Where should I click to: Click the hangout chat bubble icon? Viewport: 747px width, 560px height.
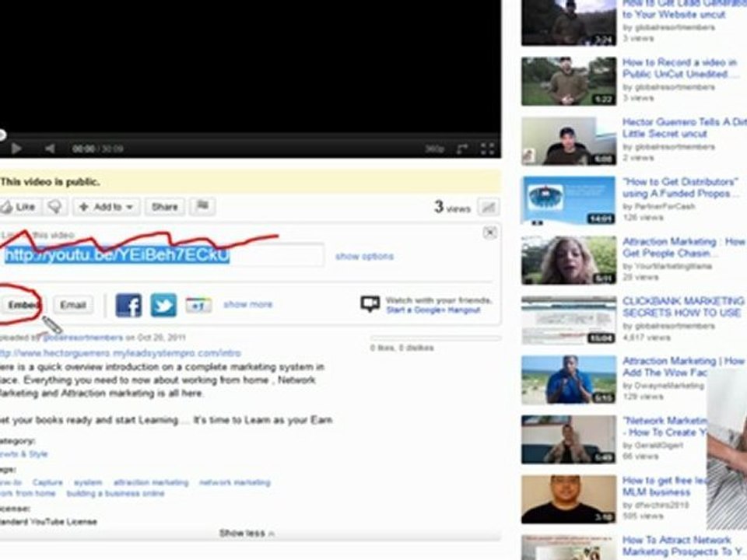[370, 303]
